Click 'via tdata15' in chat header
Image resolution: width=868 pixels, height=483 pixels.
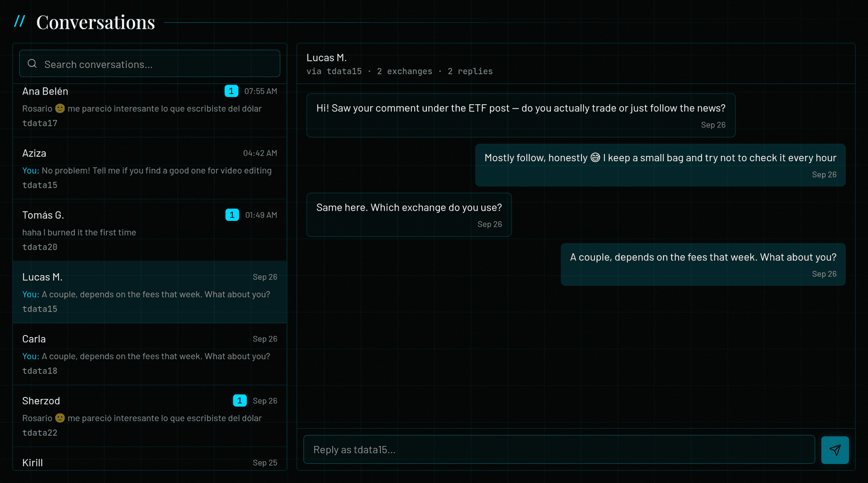click(x=334, y=72)
